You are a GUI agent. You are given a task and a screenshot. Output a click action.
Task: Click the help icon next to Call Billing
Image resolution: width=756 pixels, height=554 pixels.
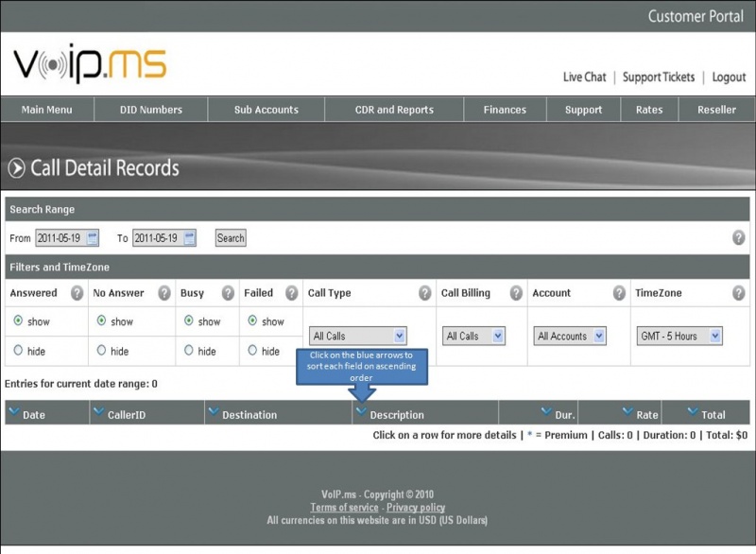click(x=516, y=293)
